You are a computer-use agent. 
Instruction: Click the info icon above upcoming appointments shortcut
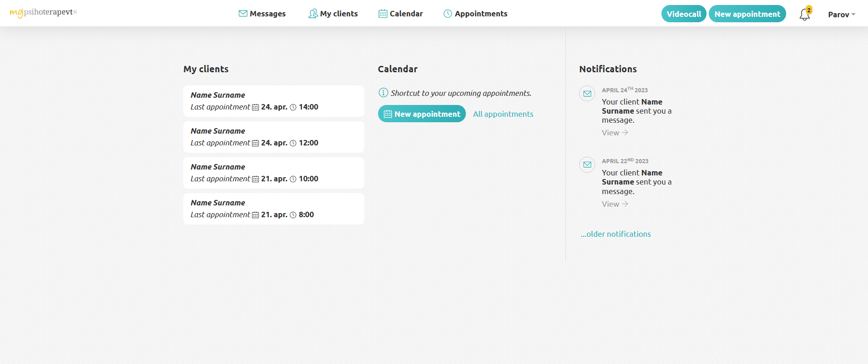(383, 93)
